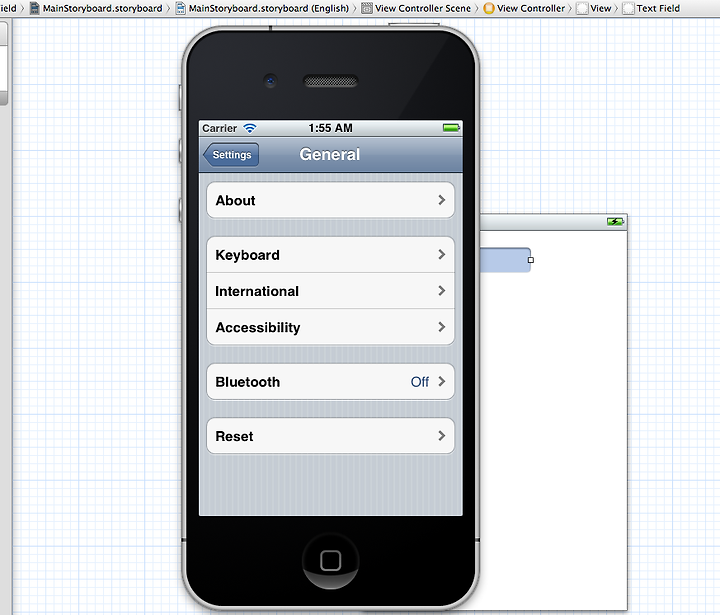Open the Keyboard settings row
The height and width of the screenshot is (615, 720).
point(331,255)
